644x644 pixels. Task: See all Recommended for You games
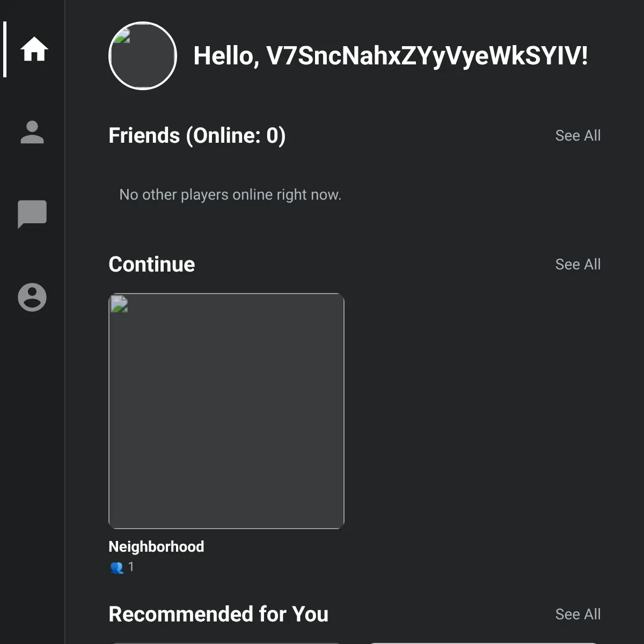(578, 614)
